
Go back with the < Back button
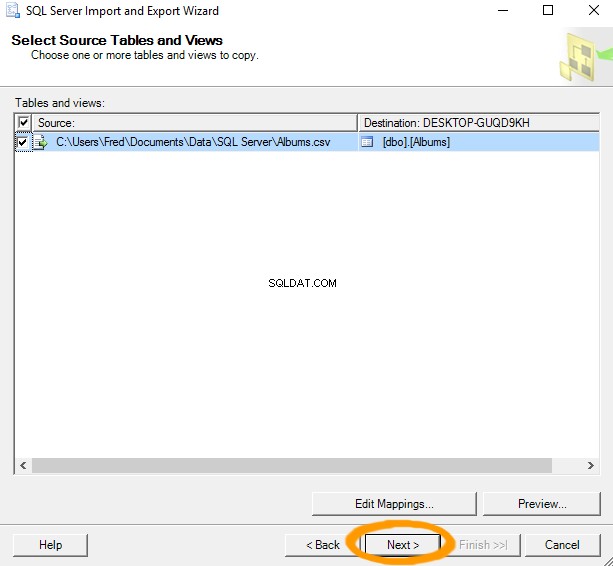[x=323, y=545]
